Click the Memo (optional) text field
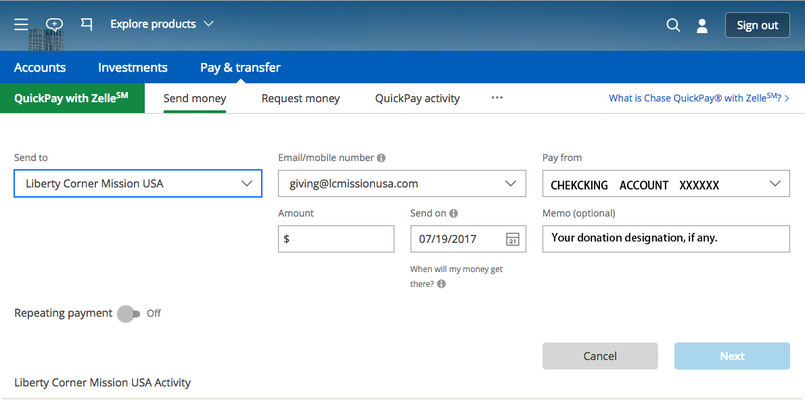The image size is (805, 400). point(666,239)
